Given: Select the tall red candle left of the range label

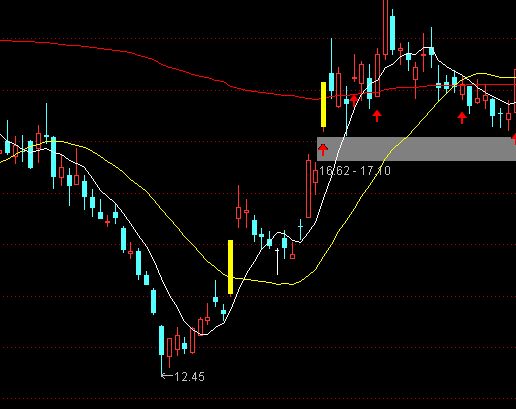Looking at the screenshot, I should (x=308, y=189).
